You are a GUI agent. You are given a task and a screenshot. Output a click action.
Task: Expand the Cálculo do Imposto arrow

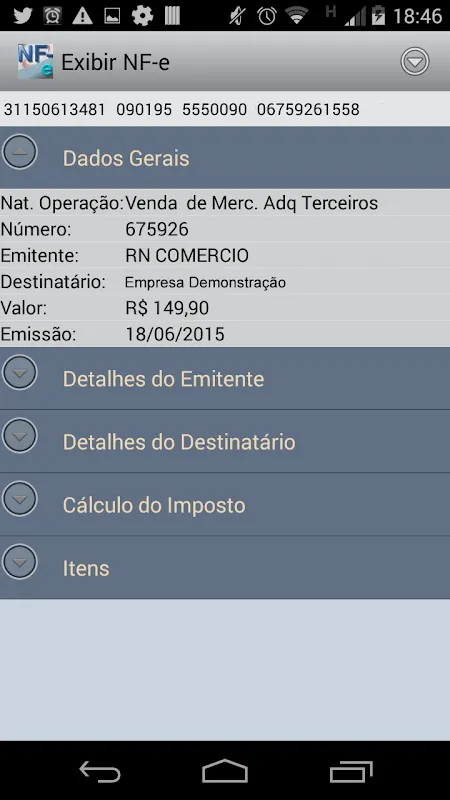coord(19,499)
